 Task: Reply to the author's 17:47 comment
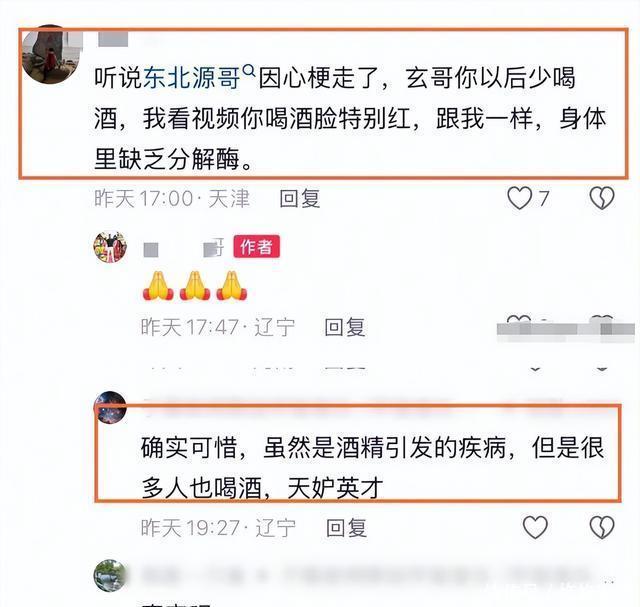coord(345,327)
